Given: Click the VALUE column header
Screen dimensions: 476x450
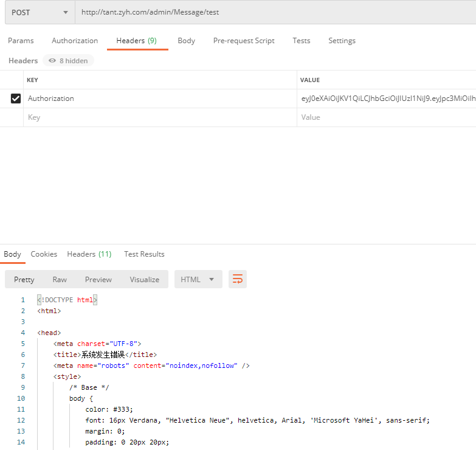Looking at the screenshot, I should (x=310, y=80).
